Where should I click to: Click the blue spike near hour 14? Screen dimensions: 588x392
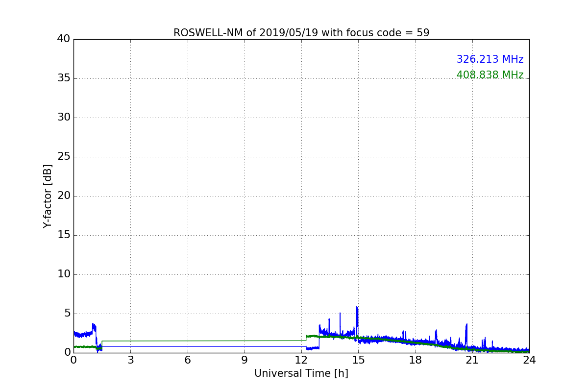pos(340,323)
